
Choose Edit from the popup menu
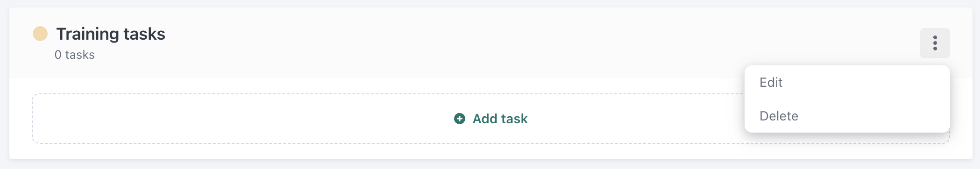[x=847, y=83]
